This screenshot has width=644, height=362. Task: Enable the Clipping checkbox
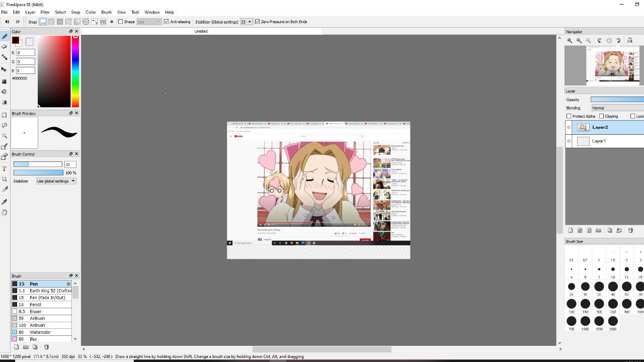coord(601,116)
